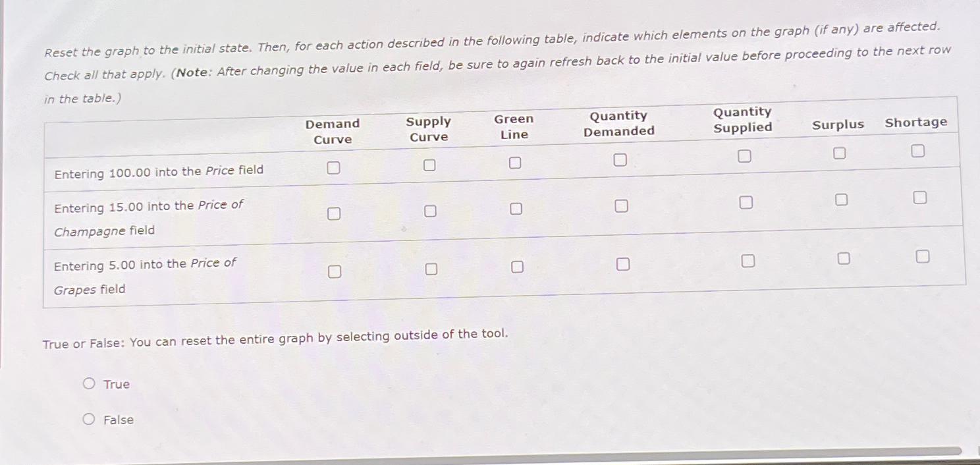Check Quantity Supplied for Price of Grapes row
The image size is (980, 465).
click(748, 261)
